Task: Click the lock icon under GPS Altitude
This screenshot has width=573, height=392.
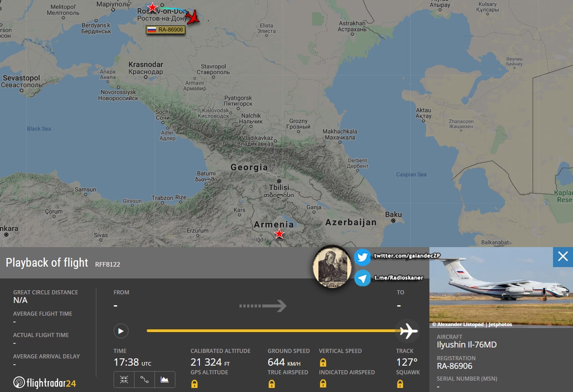Action: click(x=194, y=384)
